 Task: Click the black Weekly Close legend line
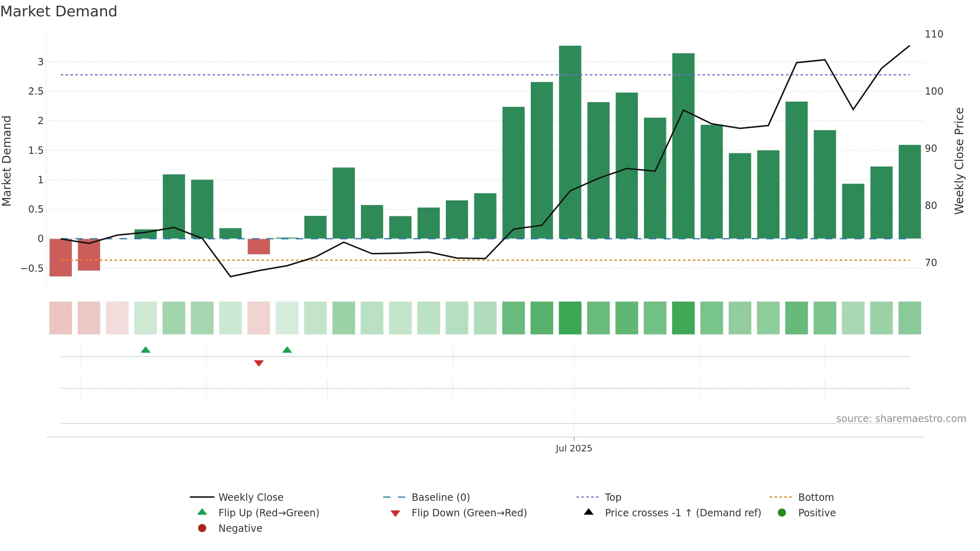(202, 497)
